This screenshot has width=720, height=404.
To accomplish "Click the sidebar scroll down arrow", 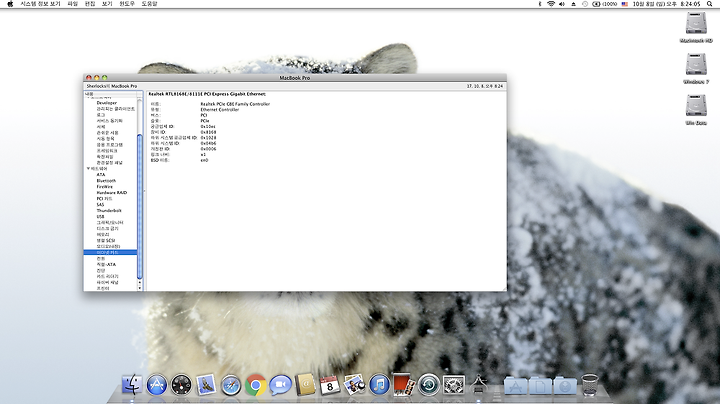I will 140,288.
